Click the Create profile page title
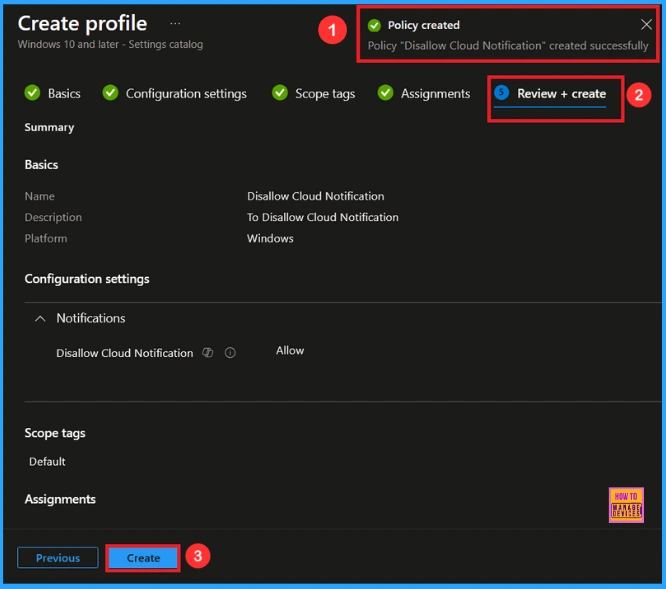This screenshot has height=589, width=666. pos(82,23)
